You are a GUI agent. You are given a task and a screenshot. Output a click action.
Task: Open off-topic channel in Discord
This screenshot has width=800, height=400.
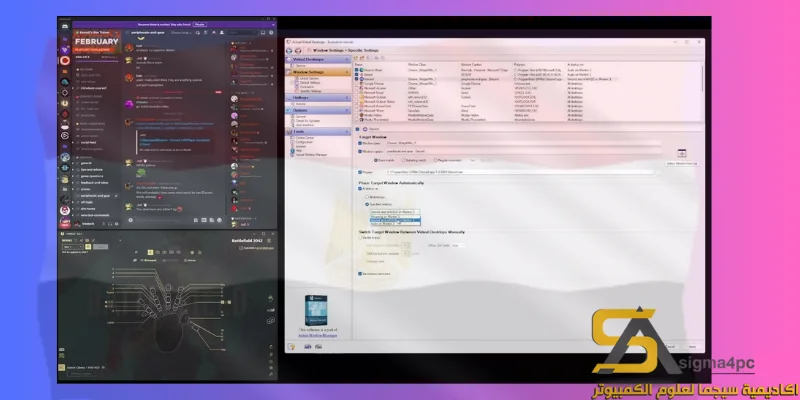(87, 202)
